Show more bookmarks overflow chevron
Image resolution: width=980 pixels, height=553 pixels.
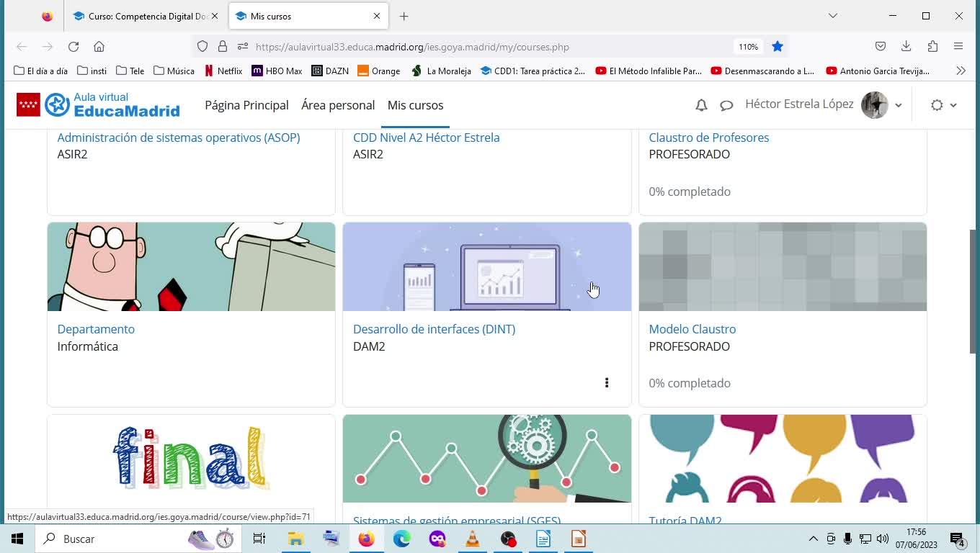click(961, 71)
